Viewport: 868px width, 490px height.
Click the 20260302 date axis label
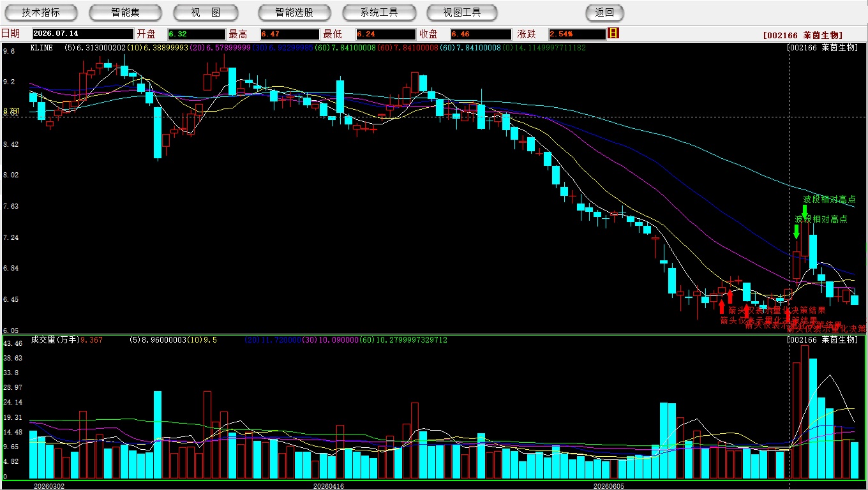point(49,486)
